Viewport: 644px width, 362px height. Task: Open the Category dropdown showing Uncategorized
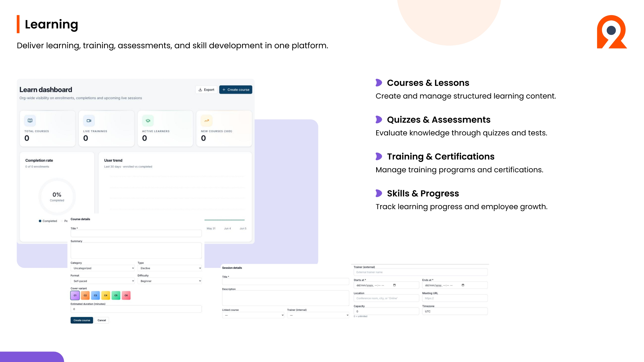tap(103, 268)
